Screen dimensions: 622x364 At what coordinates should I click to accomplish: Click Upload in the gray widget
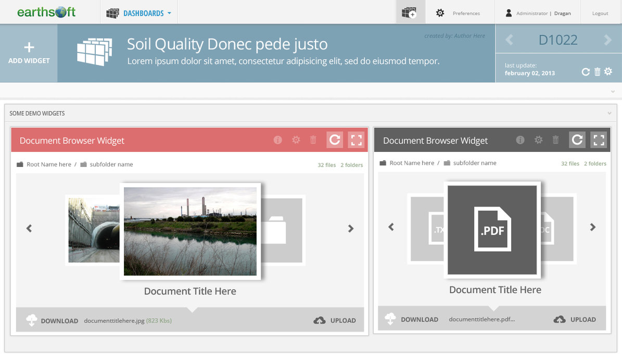click(x=575, y=319)
